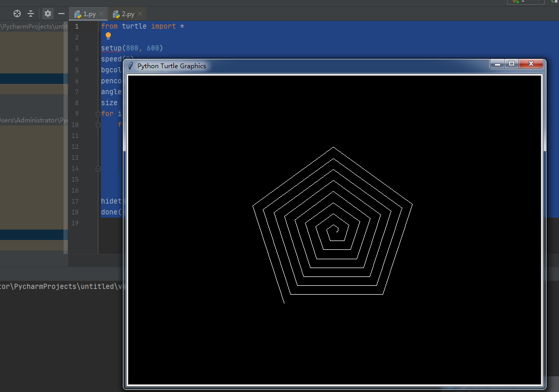This screenshot has height=392, width=559.
Task: Click line number 3 in the gutter
Action: pyautogui.click(x=77, y=48)
